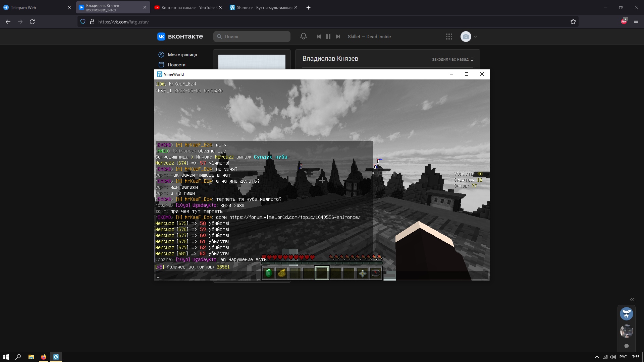Viewport: 644px width, 362px height.
Task: Show hidden system tray icons
Action: pos(597,357)
